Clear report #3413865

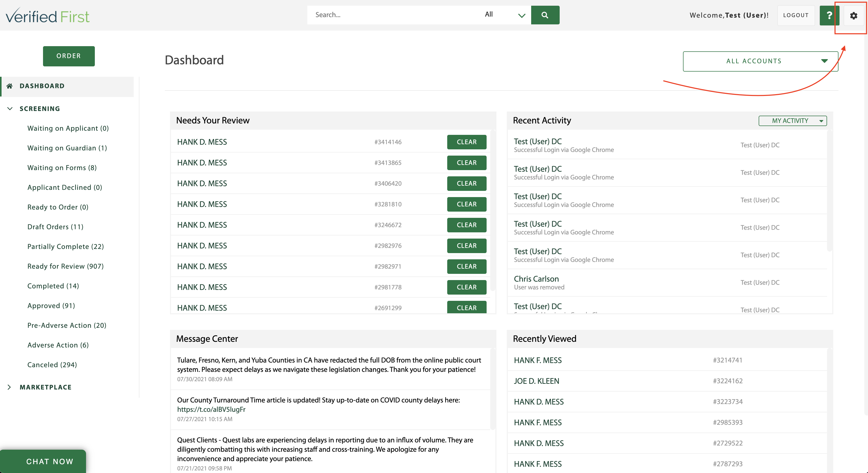pyautogui.click(x=467, y=163)
